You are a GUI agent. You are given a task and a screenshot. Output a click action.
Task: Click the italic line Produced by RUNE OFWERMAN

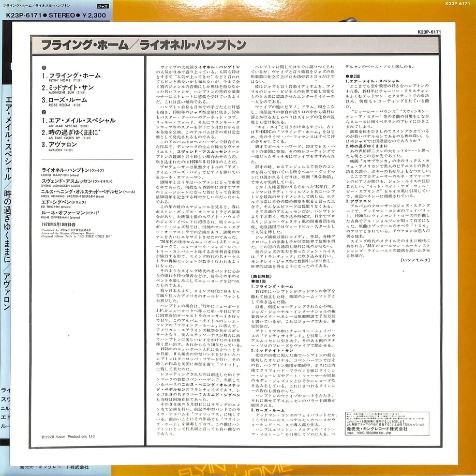click(x=66, y=230)
